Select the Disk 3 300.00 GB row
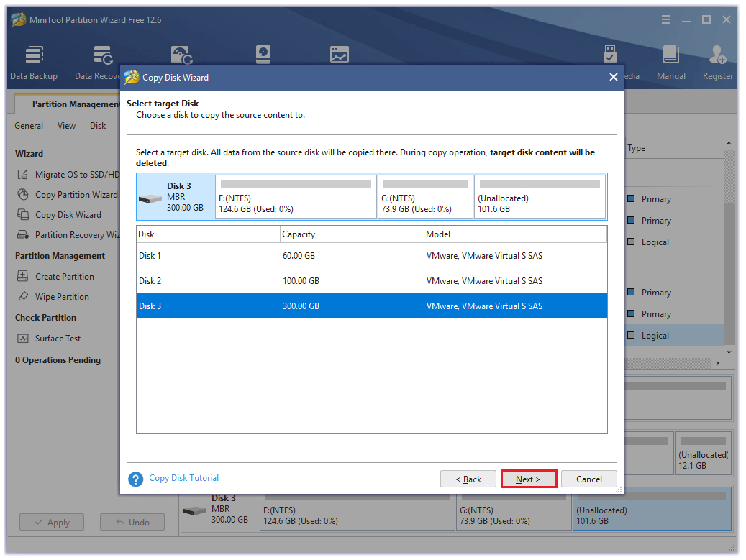This screenshot has height=560, width=746. point(372,306)
